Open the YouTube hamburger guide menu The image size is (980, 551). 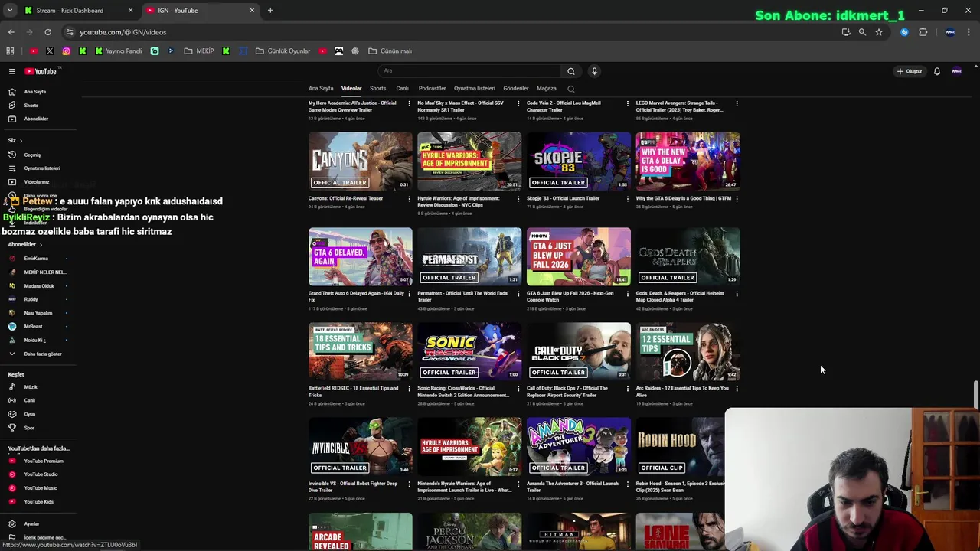[x=12, y=71]
